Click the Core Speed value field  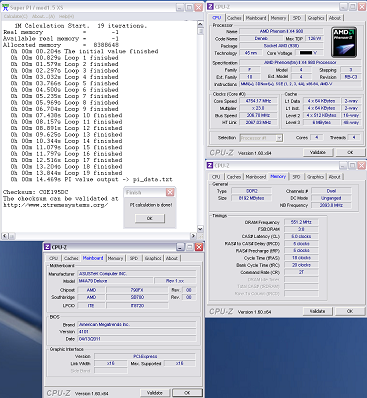(258, 101)
